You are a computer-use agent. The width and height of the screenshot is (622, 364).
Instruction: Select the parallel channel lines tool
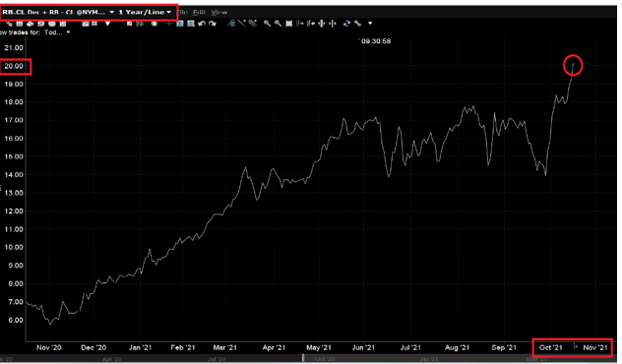coord(253,24)
